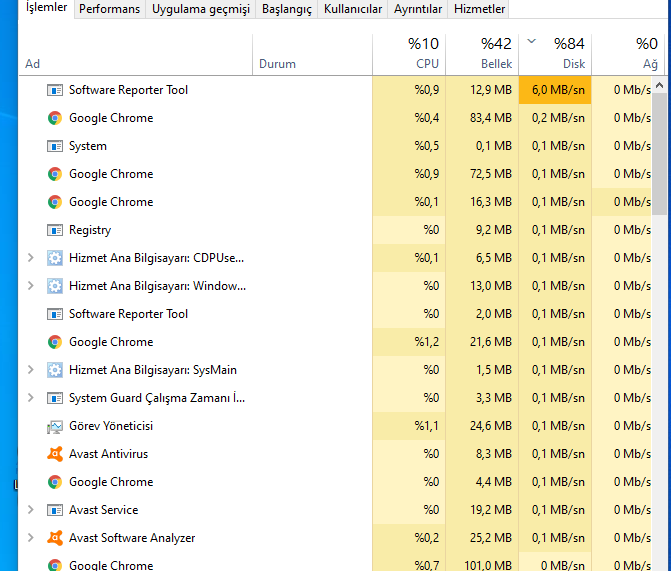The width and height of the screenshot is (671, 571).
Task: Sort processes by the Bellek column
Action: tap(481, 54)
